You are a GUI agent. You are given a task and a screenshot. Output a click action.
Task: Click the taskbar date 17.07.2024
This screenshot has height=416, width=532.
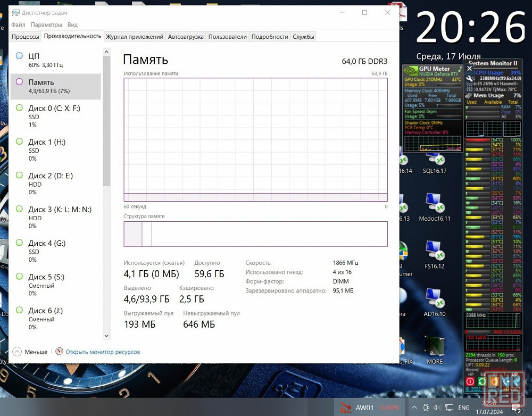[x=489, y=412]
